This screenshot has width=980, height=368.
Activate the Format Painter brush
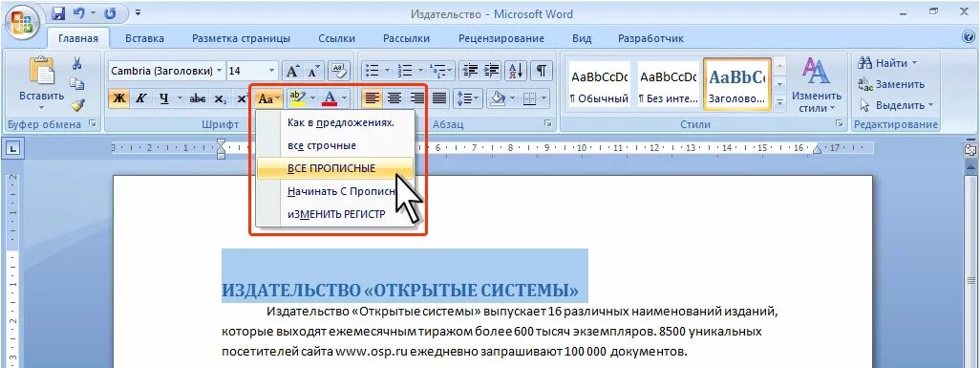click(x=76, y=104)
